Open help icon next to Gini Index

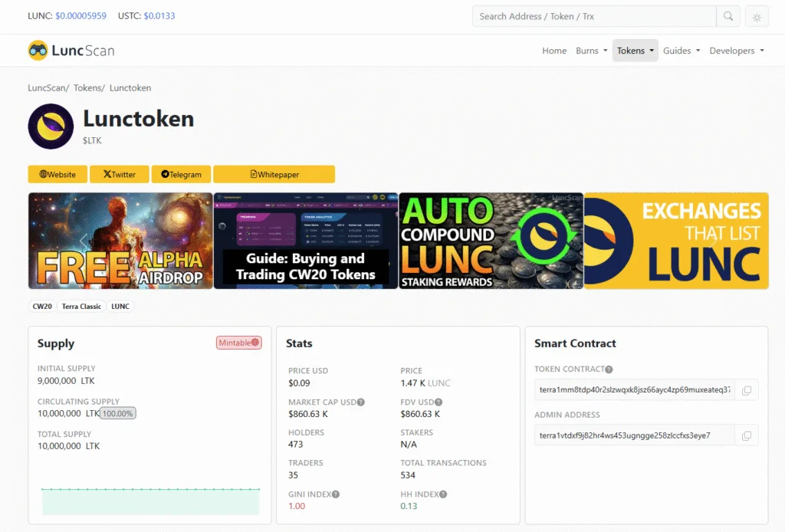(x=336, y=494)
